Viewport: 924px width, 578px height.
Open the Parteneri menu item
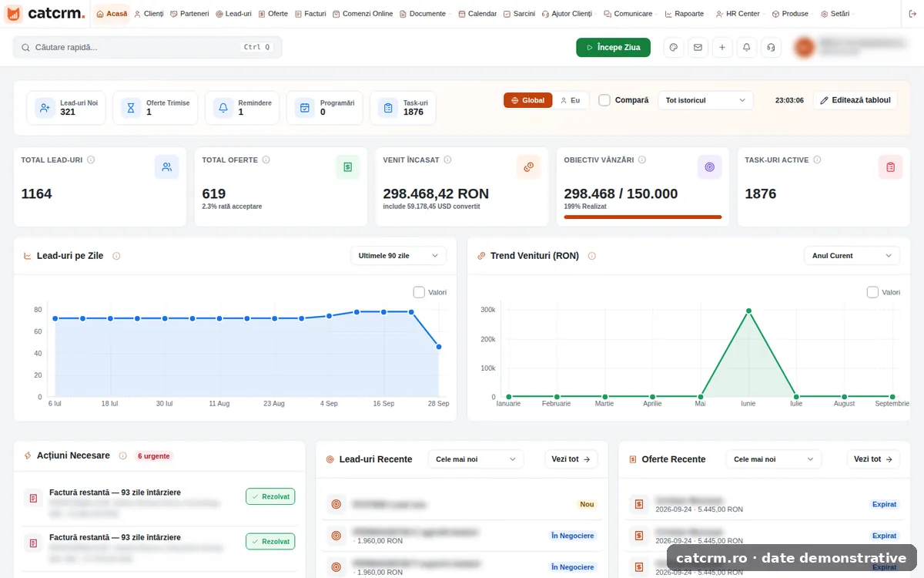tap(189, 14)
